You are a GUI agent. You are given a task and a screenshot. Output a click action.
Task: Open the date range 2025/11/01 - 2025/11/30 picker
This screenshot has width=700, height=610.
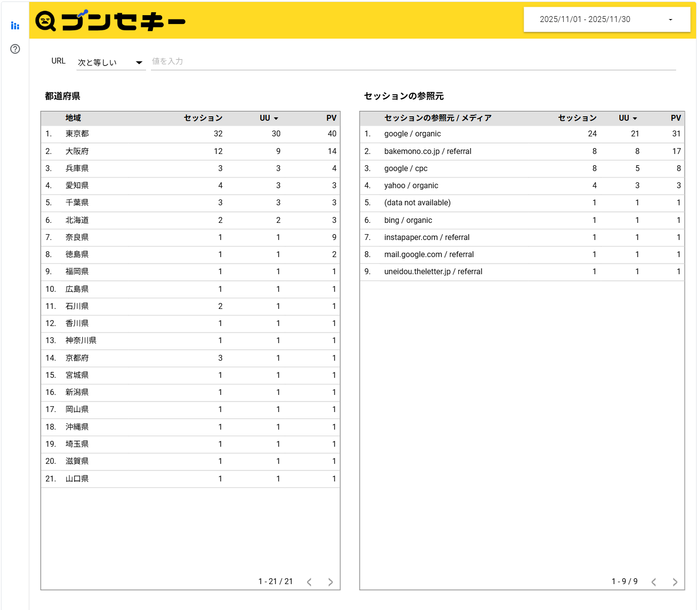[x=606, y=20]
